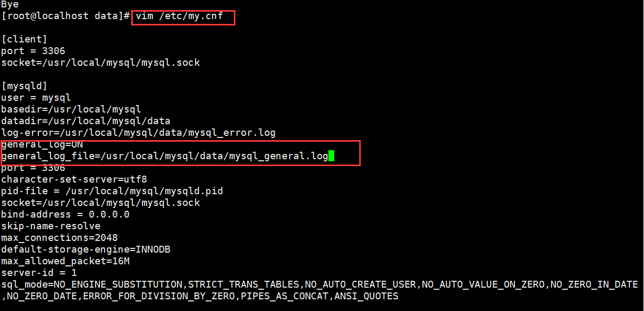Viewport: 644px width, 311px height.
Task: Click the 'user = mysql' line
Action: coord(36,98)
